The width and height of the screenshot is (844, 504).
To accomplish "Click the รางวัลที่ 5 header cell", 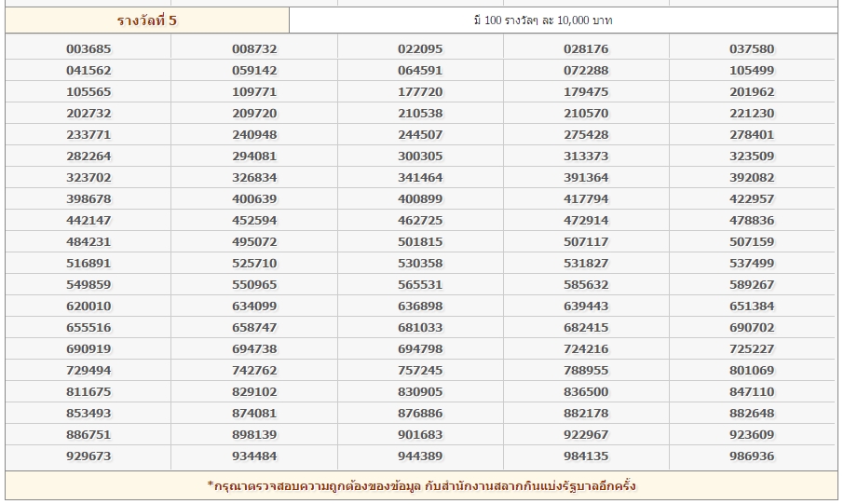I will pyautogui.click(x=146, y=20).
